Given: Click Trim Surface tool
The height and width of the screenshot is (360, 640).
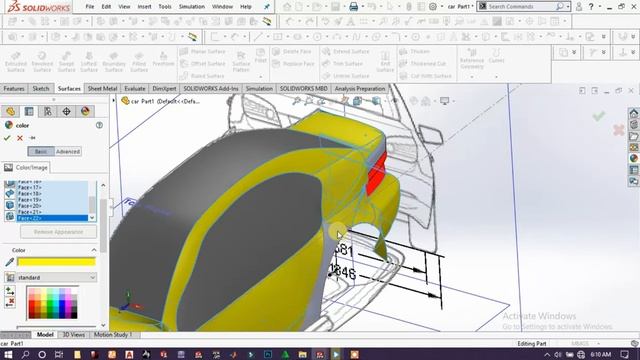Looking at the screenshot, I should (343, 64).
